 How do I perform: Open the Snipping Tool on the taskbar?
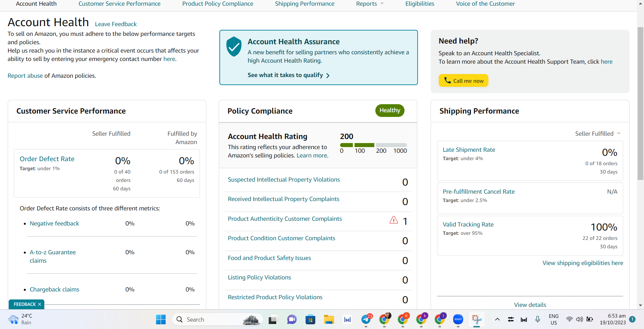(477, 320)
